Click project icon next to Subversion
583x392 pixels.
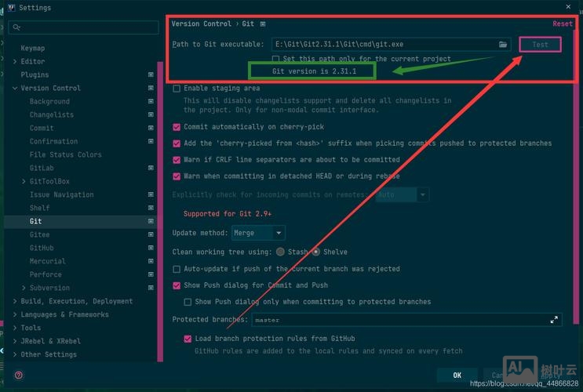pos(151,288)
